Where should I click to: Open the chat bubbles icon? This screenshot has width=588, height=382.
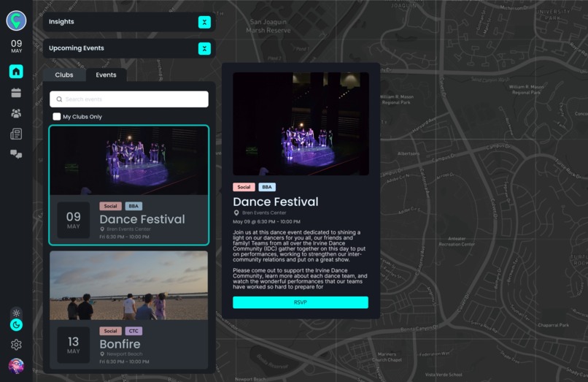pyautogui.click(x=16, y=154)
